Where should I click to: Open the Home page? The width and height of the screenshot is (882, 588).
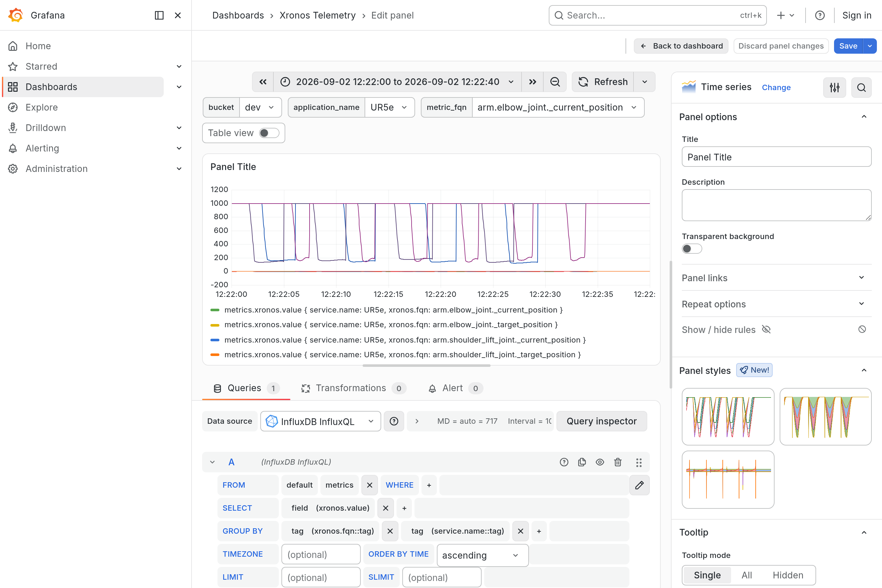click(x=38, y=46)
